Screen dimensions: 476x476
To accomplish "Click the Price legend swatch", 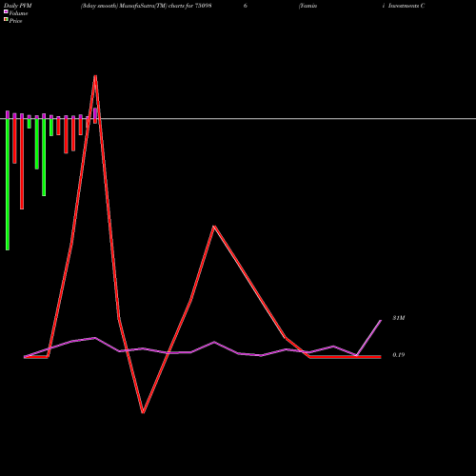I will click(x=6, y=20).
